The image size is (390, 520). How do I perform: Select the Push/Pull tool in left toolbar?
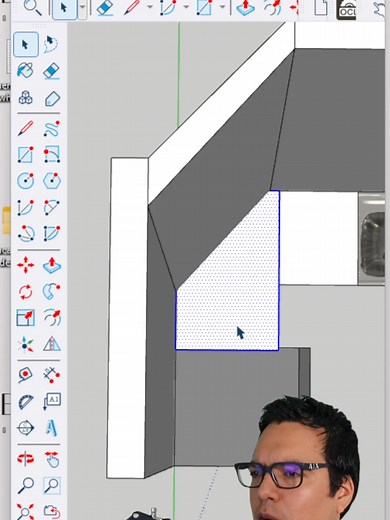[x=52, y=265]
